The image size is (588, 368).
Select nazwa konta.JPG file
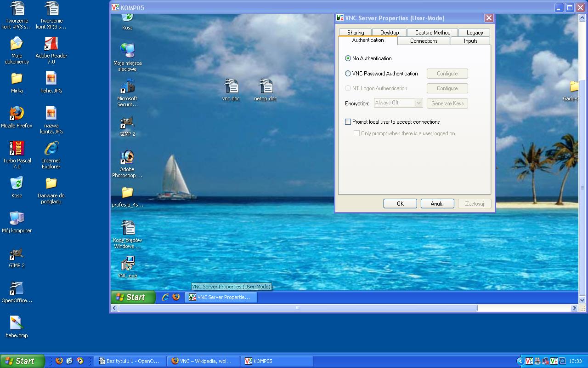[51, 120]
